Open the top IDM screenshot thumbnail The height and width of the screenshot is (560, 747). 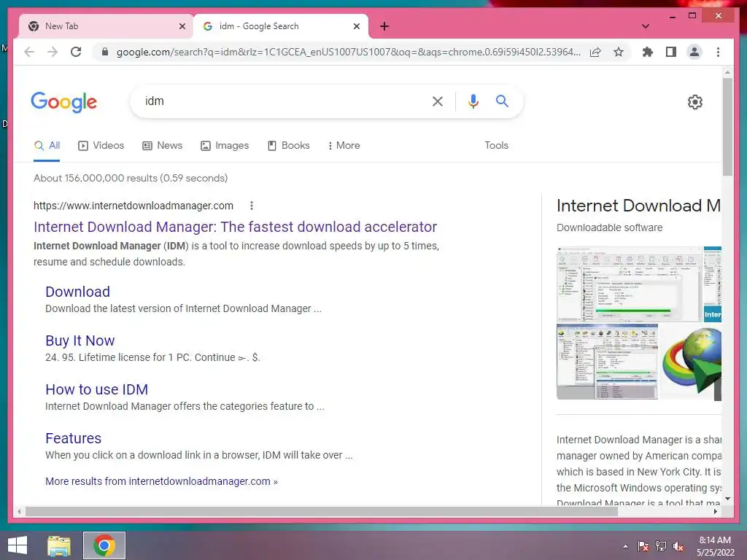tap(629, 284)
